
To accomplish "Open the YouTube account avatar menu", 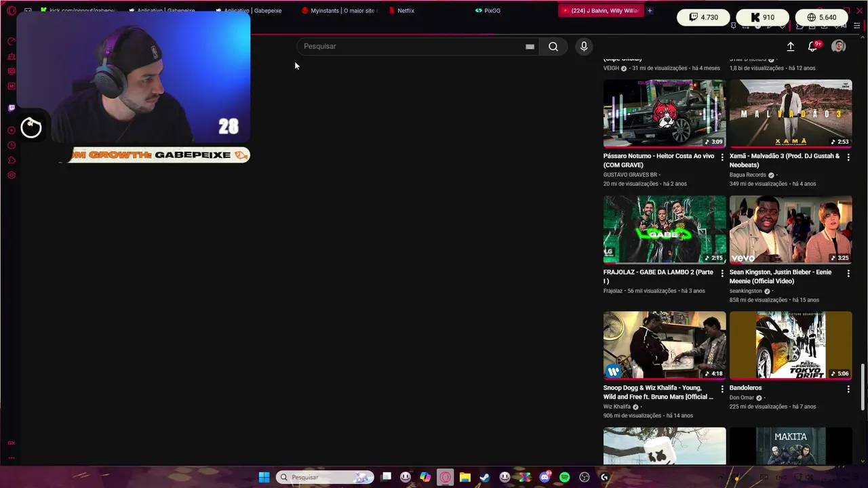I will pos(839,46).
